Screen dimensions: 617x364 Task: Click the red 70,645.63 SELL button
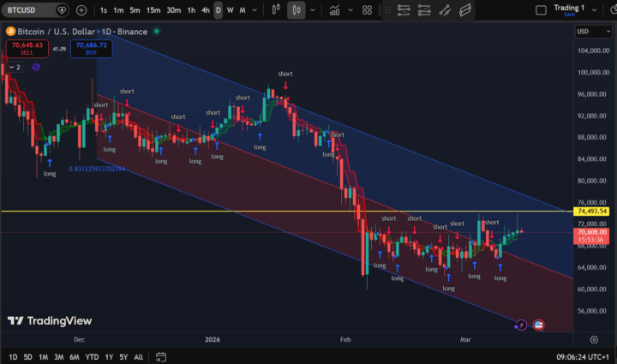coord(27,48)
